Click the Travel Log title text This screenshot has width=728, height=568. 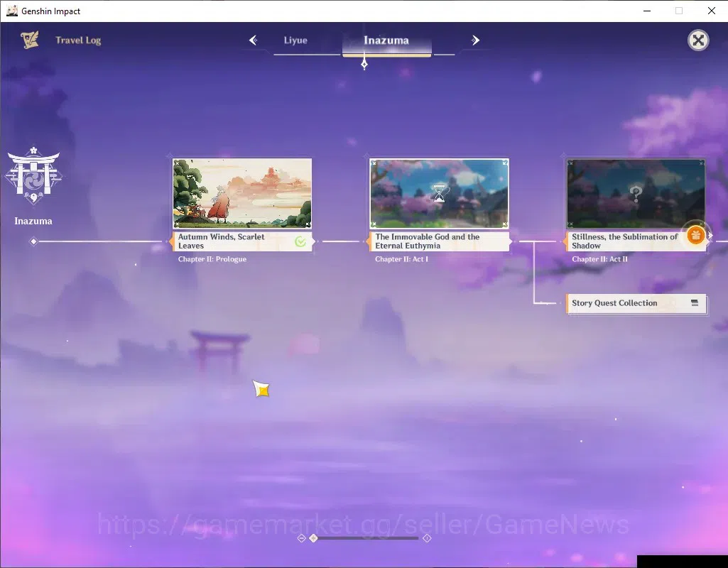tap(78, 40)
